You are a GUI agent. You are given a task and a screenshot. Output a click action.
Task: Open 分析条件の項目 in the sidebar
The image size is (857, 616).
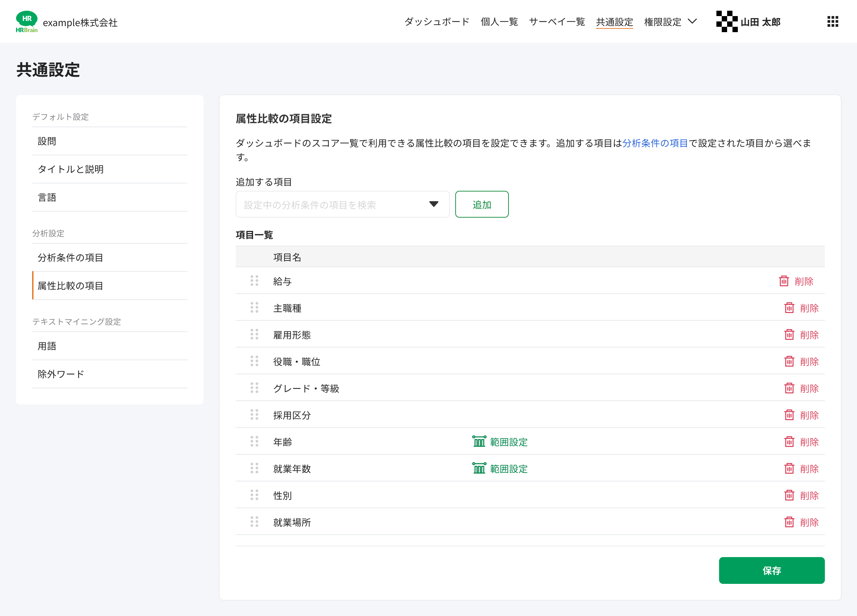coord(109,257)
